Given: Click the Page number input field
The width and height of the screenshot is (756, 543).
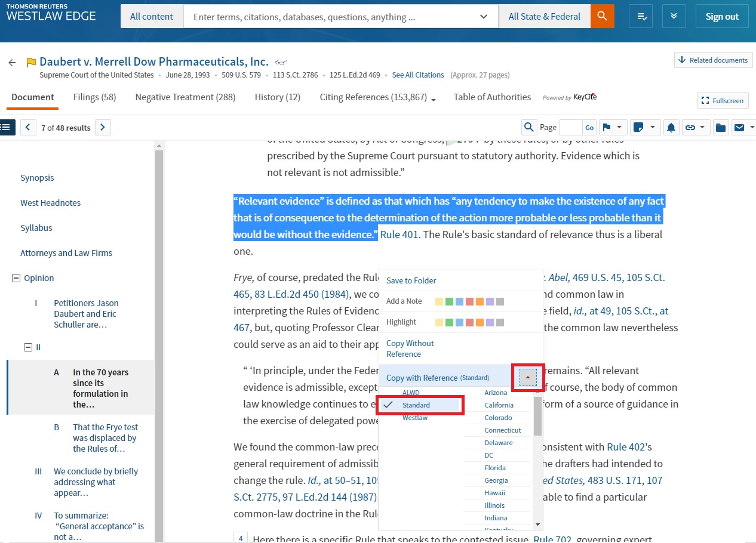Looking at the screenshot, I should (x=570, y=127).
